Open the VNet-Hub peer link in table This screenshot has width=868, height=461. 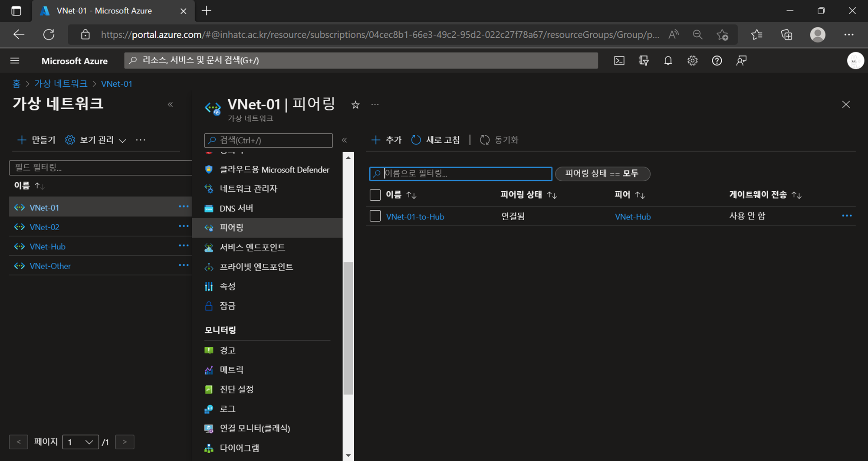coord(633,216)
